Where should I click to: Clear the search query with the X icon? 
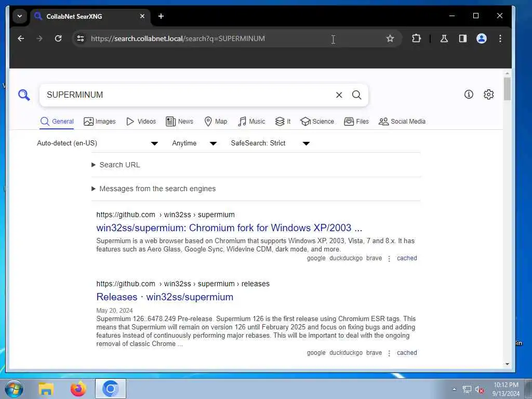pyautogui.click(x=339, y=95)
